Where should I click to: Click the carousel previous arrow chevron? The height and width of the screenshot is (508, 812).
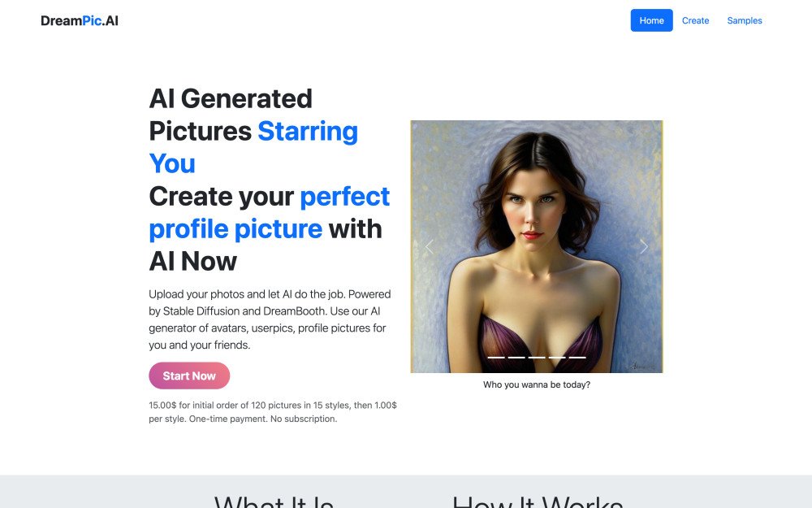pos(430,247)
